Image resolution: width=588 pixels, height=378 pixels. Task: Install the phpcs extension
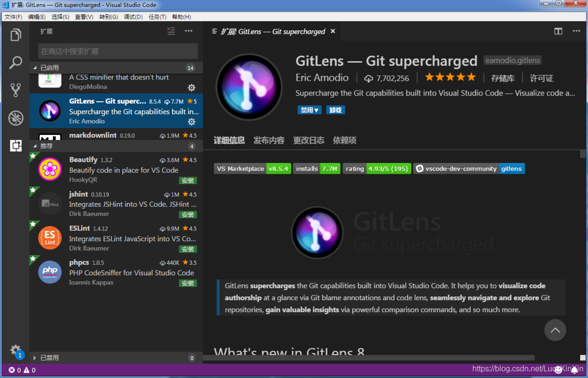pyautogui.click(x=188, y=283)
